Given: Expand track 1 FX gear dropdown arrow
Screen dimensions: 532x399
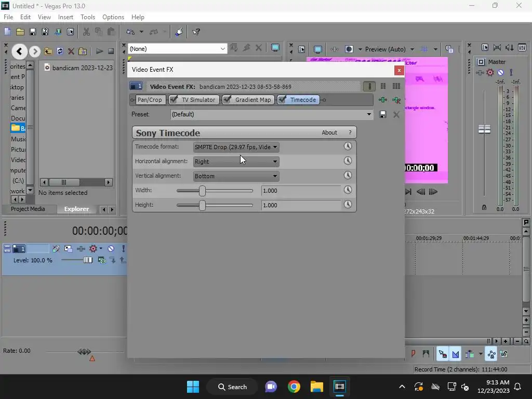Looking at the screenshot, I should click(x=101, y=249).
